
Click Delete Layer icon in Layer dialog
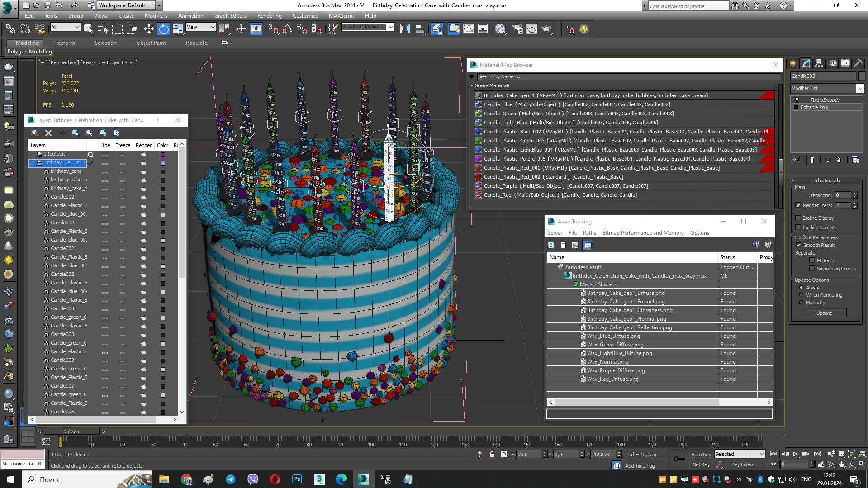(x=48, y=133)
